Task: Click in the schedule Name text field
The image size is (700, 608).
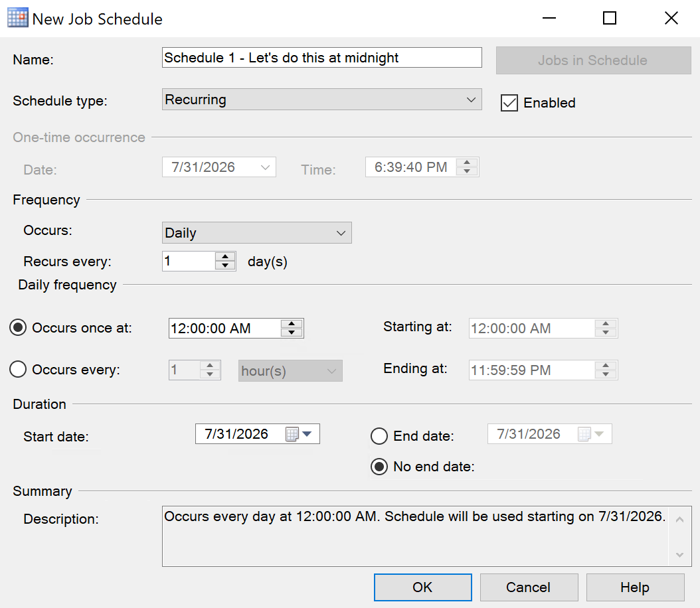Action: coord(322,58)
